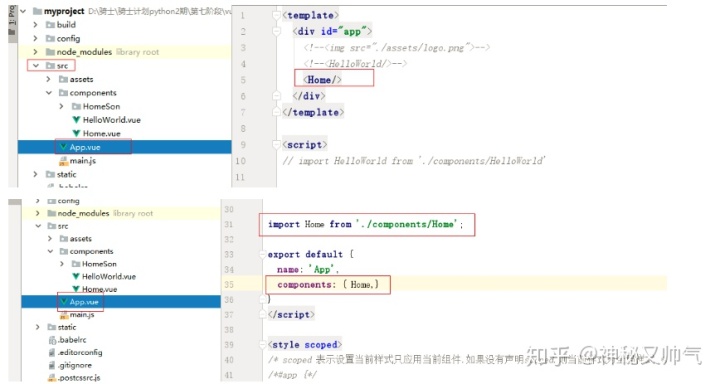Open Home.vue in lower project tree
720x384 pixels.
click(99, 289)
